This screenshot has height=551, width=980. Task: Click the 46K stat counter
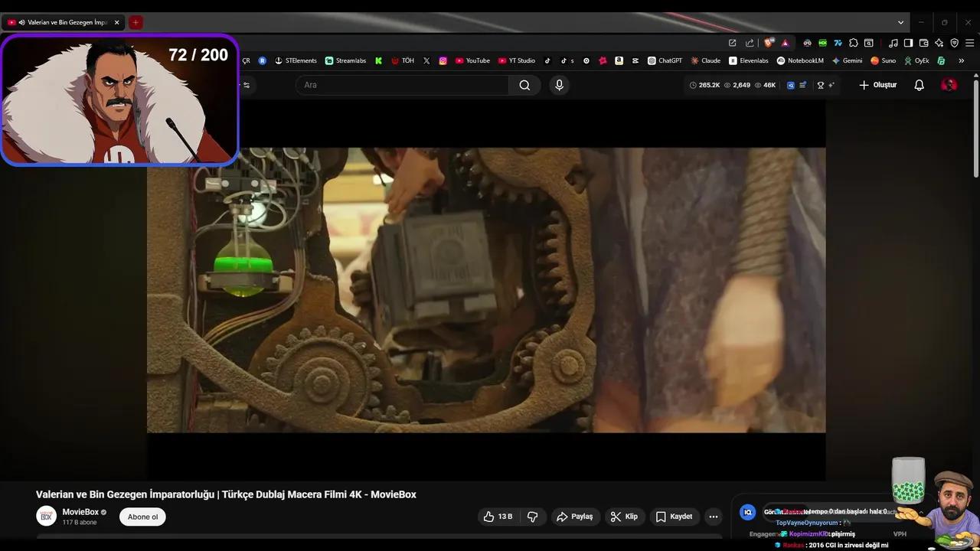tap(766, 85)
